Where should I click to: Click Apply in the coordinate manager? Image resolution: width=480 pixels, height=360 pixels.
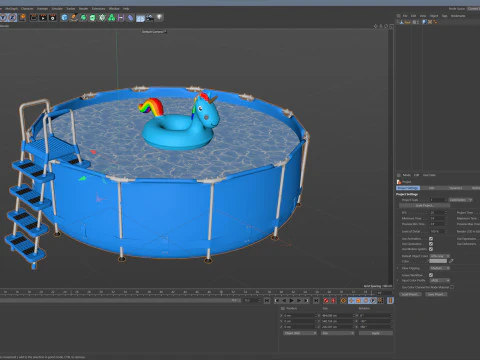pyautogui.click(x=376, y=333)
